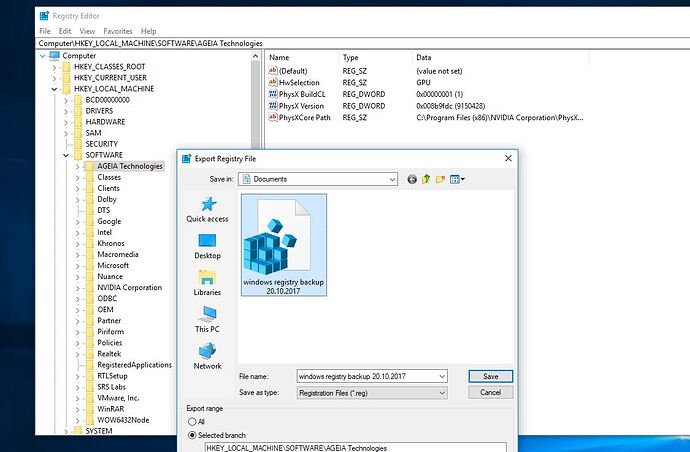Select the SECURITY key in tree
Viewport: 690px width, 452px height.
pyautogui.click(x=102, y=144)
